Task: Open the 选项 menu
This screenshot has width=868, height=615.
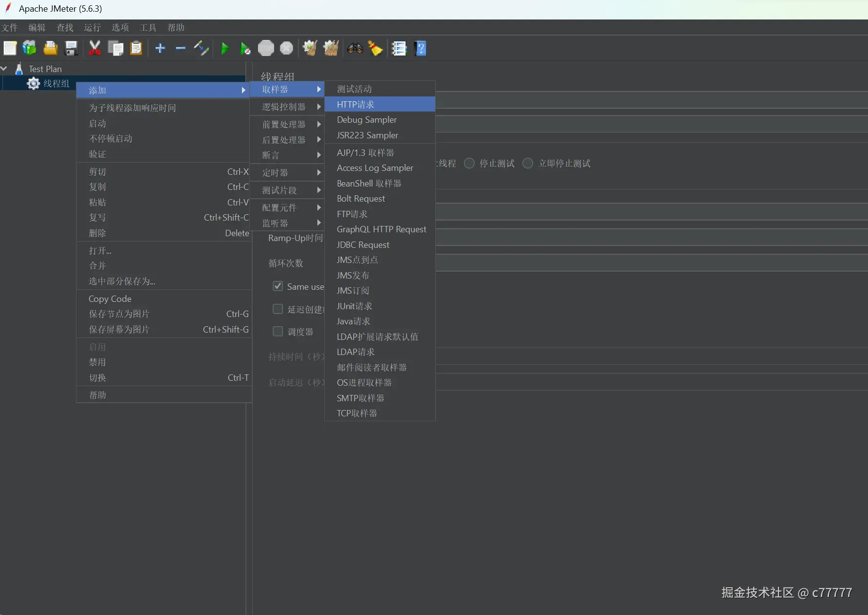Action: pos(120,27)
